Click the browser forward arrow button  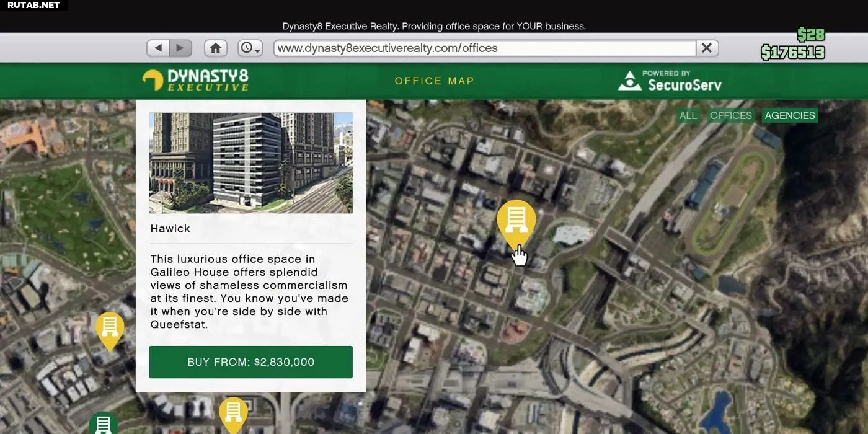(180, 48)
